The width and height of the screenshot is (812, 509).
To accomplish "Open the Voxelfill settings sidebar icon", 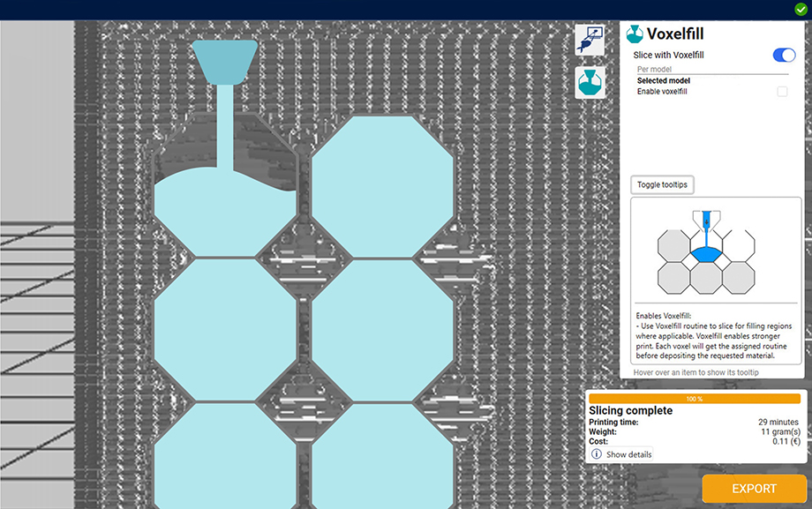I will (x=589, y=82).
